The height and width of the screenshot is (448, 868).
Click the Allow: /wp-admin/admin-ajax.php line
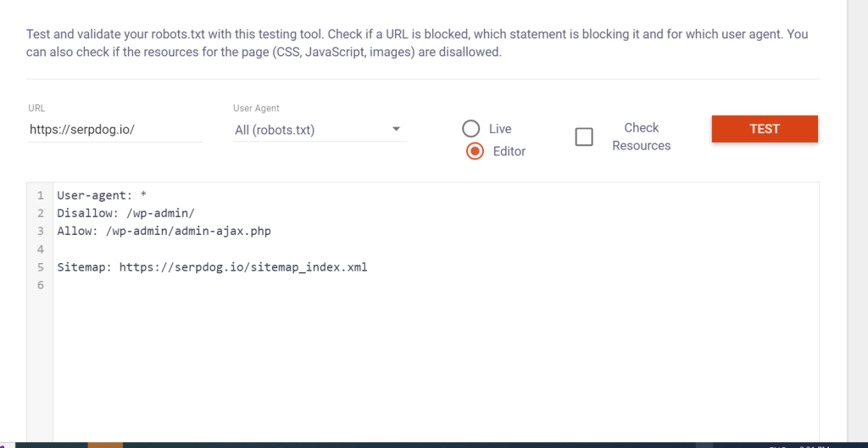(x=164, y=231)
